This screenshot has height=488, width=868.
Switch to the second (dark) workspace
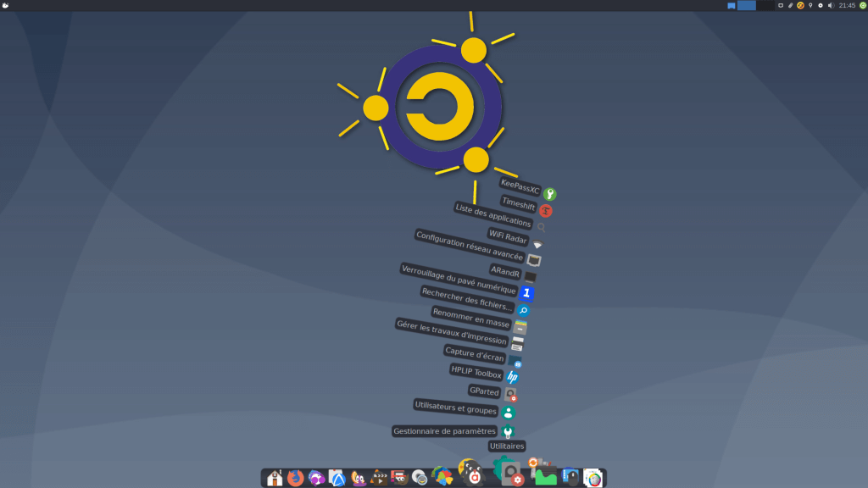click(765, 6)
